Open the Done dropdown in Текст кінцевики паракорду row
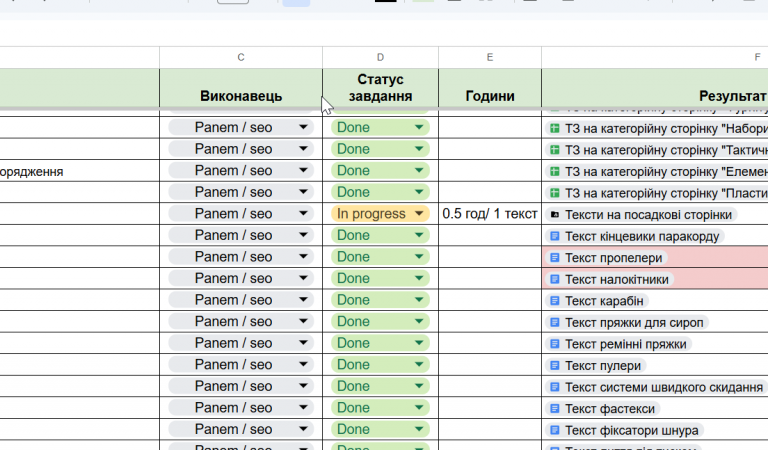The height and width of the screenshot is (450, 768). pos(380,235)
